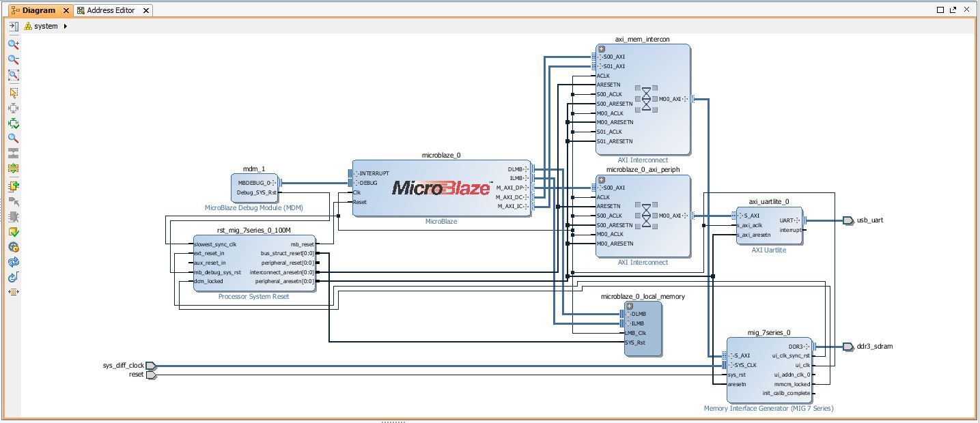Click the Add IP icon

click(13, 186)
